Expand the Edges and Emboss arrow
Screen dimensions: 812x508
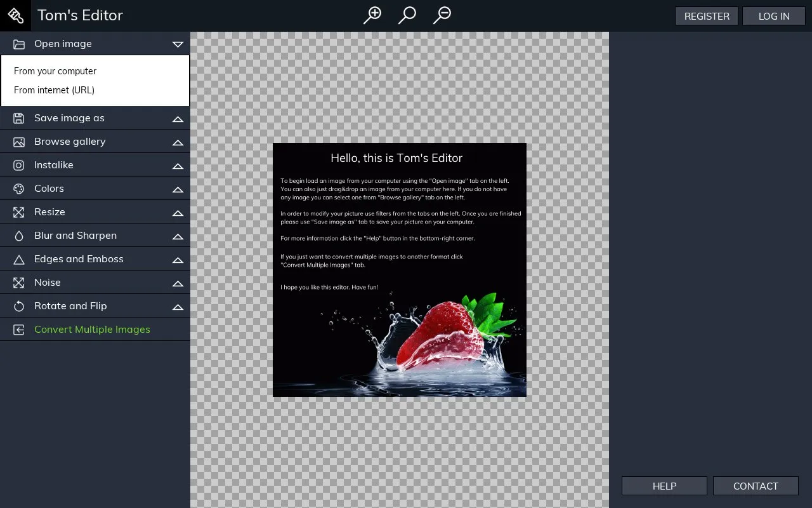click(x=178, y=260)
